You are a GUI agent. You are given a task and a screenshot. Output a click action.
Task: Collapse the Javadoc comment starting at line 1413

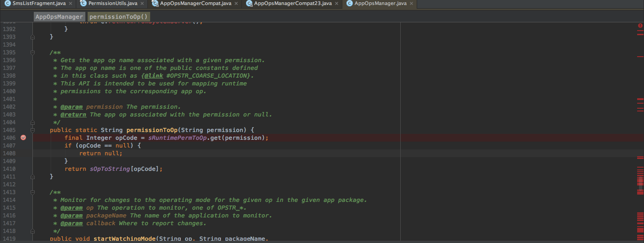[32, 192]
